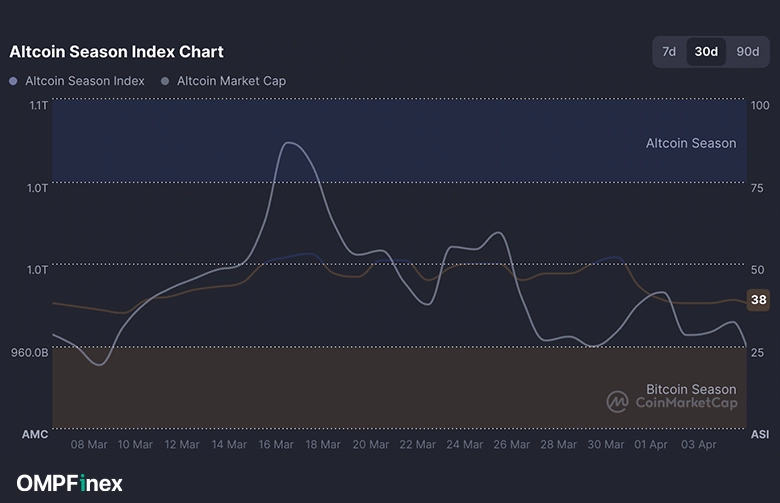This screenshot has height=503, width=780.
Task: Toggle the Altcoin Market Cap legend dot
Action: tap(165, 81)
